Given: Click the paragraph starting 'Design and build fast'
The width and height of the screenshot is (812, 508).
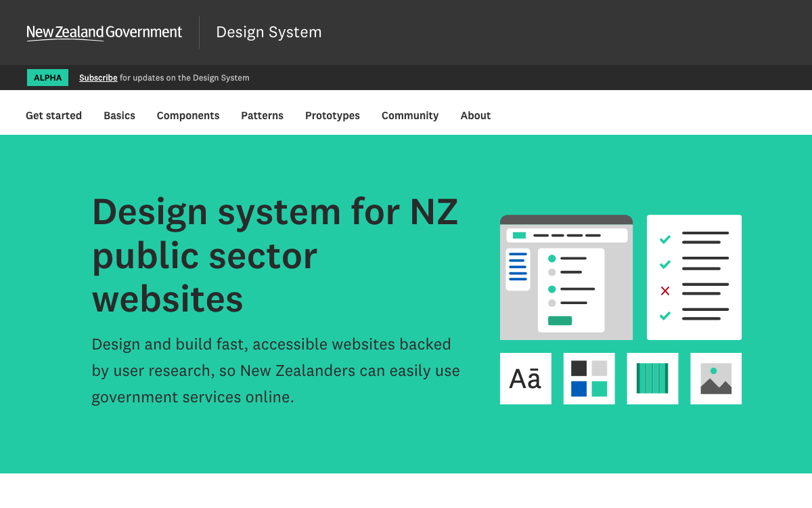Looking at the screenshot, I should pyautogui.click(x=276, y=371).
